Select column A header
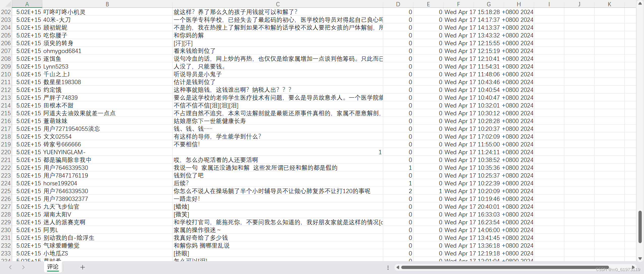This screenshot has width=644, height=274. pos(27,4)
